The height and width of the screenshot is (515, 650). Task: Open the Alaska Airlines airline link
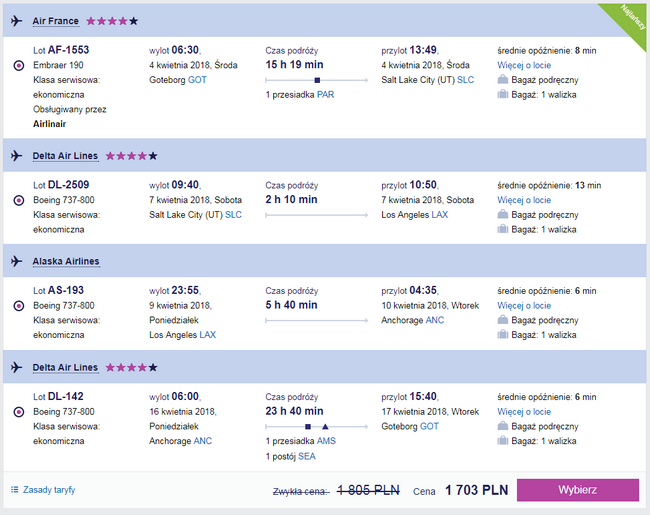(x=66, y=261)
